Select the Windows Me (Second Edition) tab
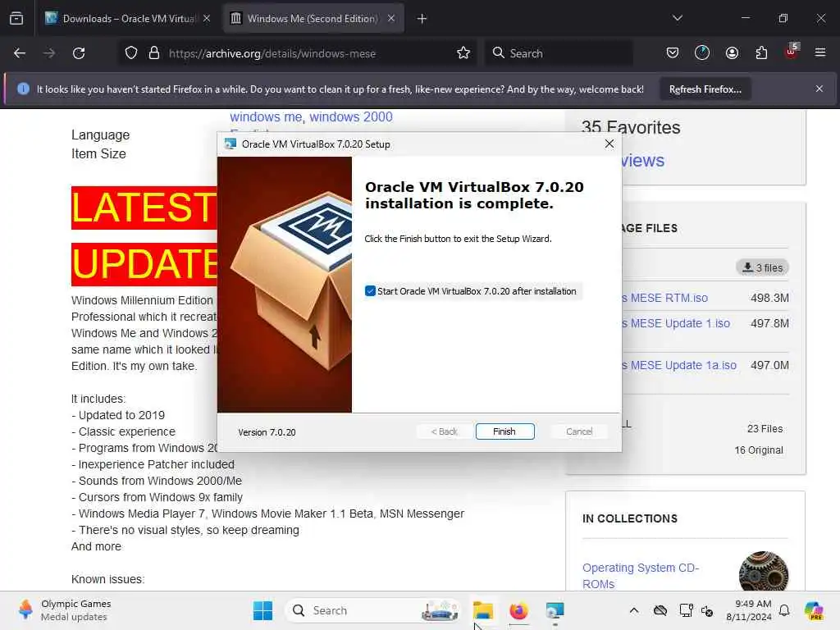 point(313,19)
